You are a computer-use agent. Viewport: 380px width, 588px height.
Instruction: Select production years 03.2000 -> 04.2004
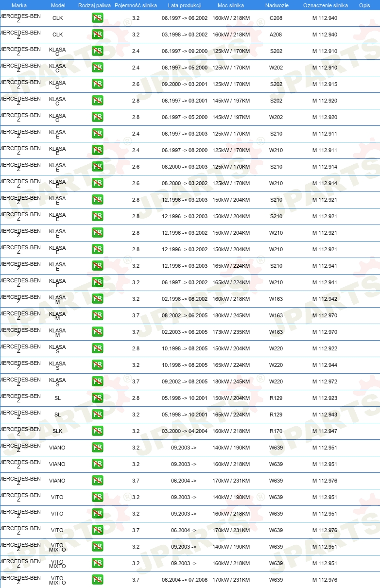point(185,432)
